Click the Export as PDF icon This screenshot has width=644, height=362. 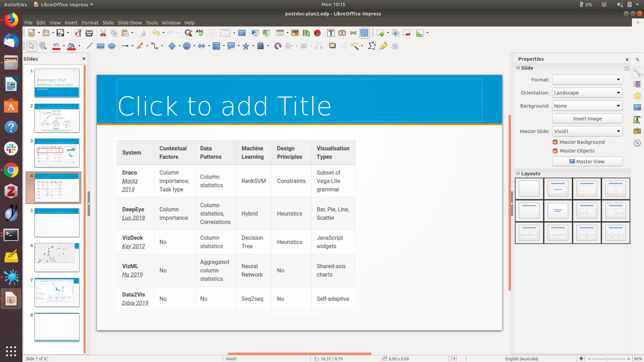[x=78, y=33]
